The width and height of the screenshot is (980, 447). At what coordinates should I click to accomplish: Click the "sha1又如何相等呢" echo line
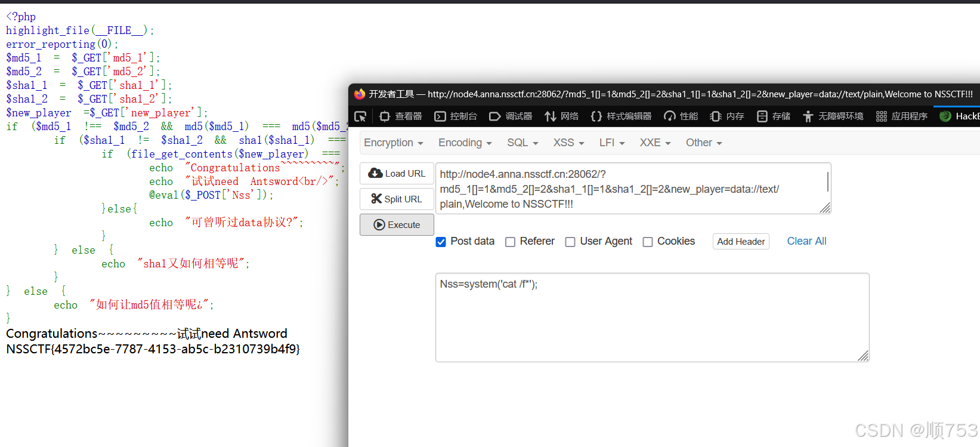click(x=175, y=263)
